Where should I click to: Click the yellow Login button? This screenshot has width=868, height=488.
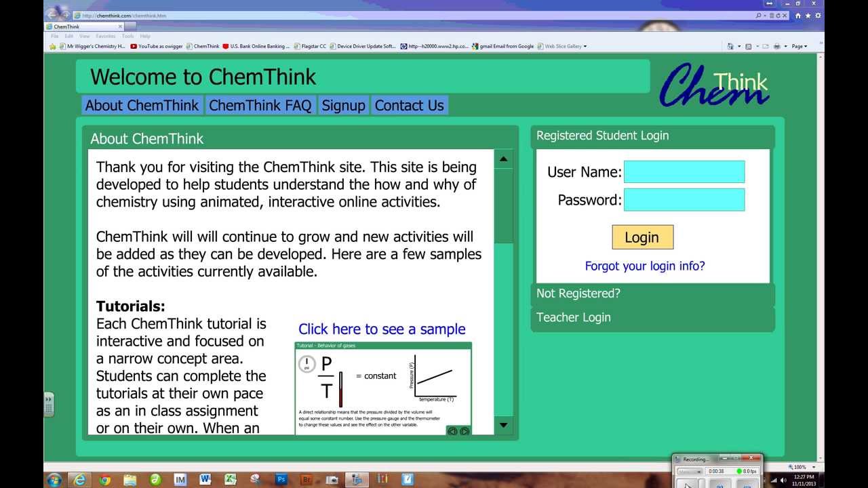642,237
